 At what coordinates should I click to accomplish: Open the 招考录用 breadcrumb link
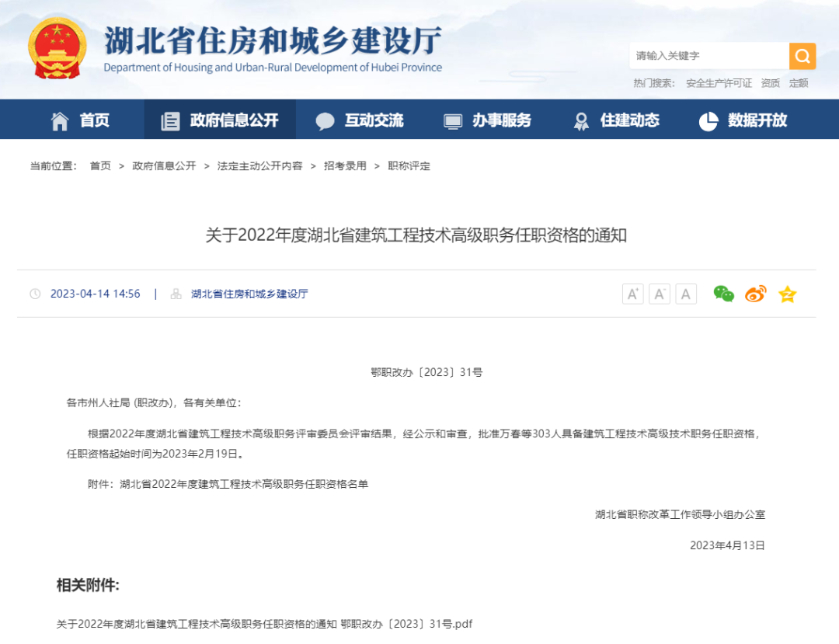point(345,166)
